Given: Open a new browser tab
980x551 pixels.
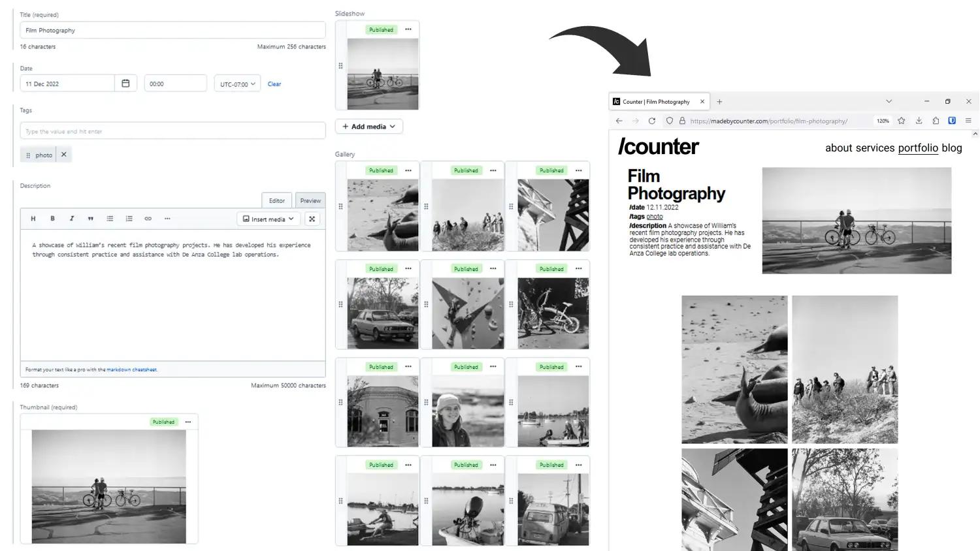Looking at the screenshot, I should (x=719, y=102).
